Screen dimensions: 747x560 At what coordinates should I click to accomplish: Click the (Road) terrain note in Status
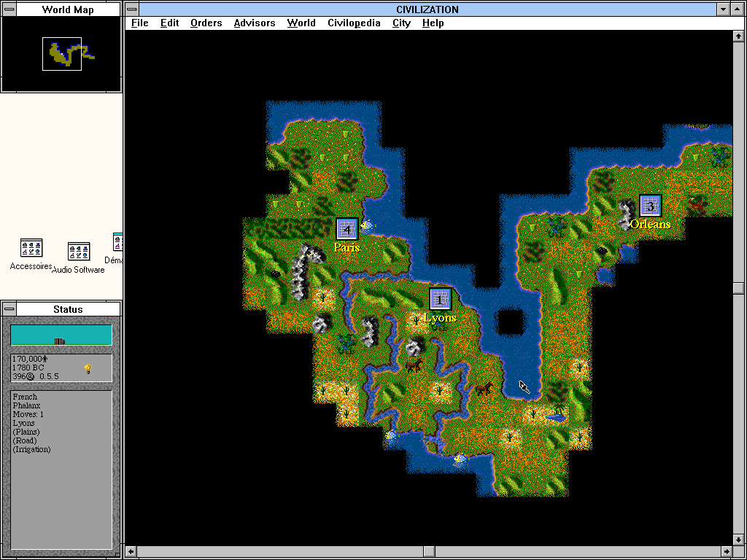(x=25, y=440)
